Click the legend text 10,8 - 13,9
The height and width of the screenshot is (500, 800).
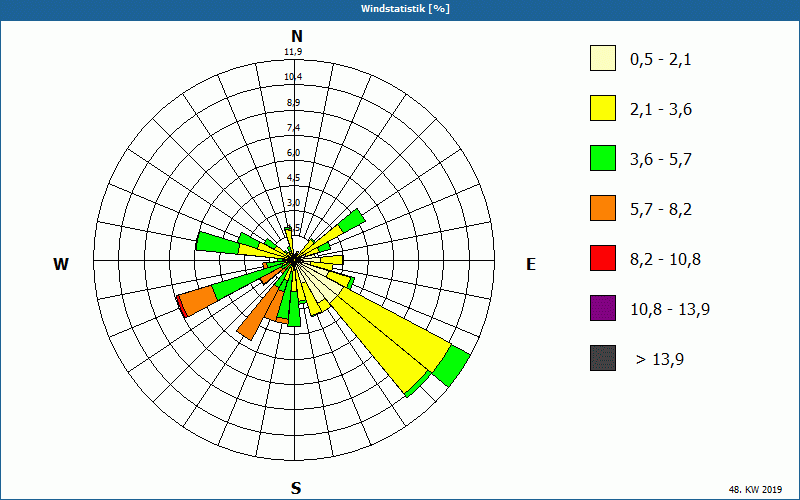pos(670,310)
